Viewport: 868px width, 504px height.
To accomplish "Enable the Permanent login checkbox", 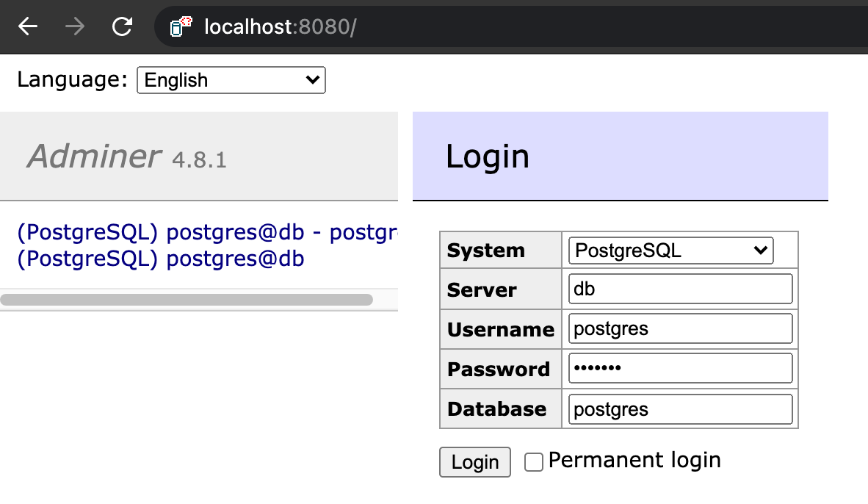I will pyautogui.click(x=534, y=462).
